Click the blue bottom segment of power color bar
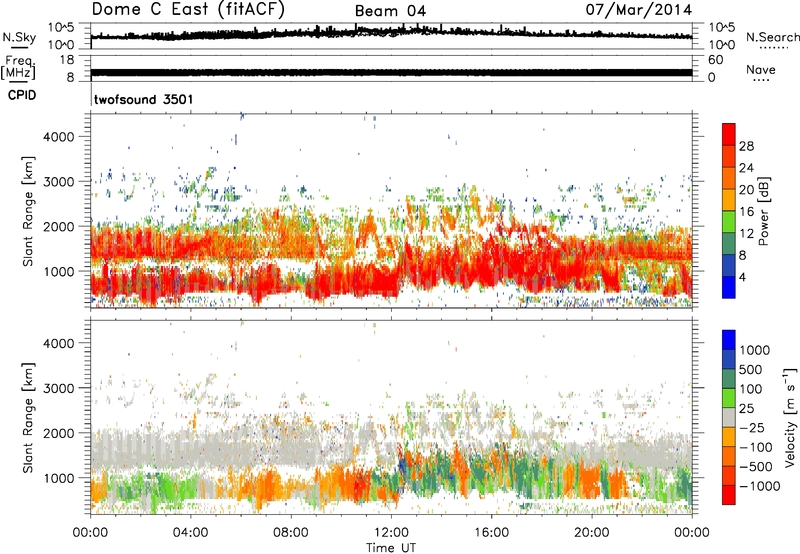 729,287
